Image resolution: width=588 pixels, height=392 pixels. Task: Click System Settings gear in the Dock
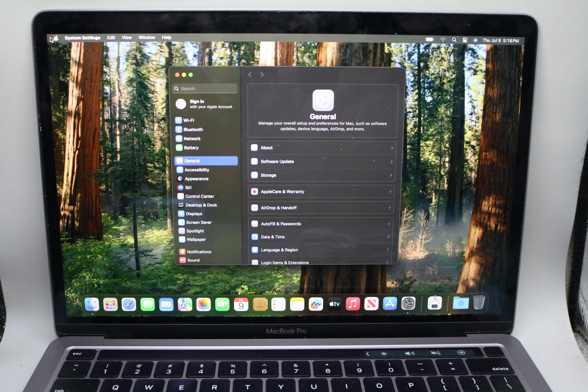[x=409, y=303]
